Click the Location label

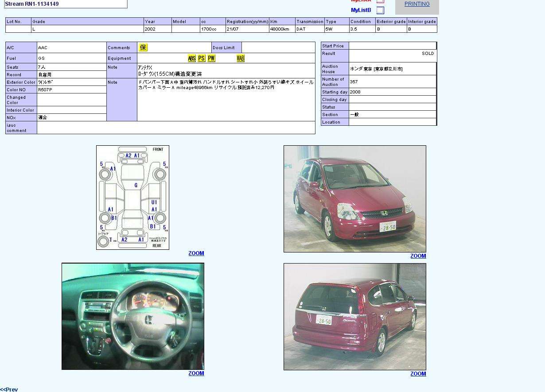pyautogui.click(x=331, y=122)
